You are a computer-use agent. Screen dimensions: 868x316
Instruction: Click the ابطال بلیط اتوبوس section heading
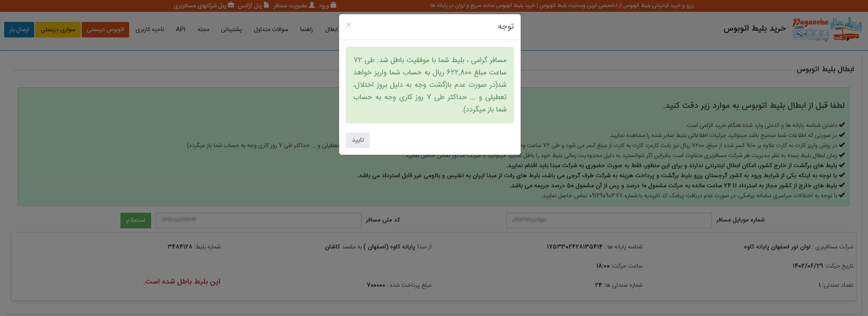click(825, 69)
